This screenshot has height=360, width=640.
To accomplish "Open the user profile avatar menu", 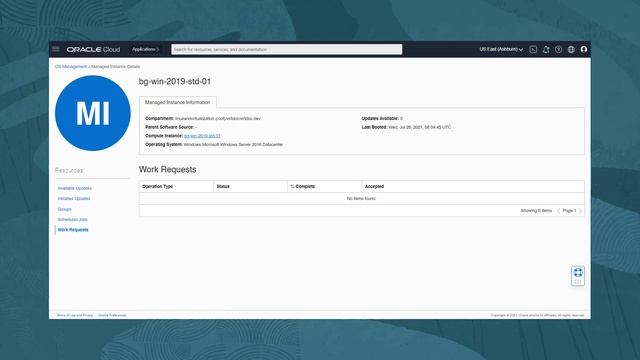I will (x=584, y=49).
